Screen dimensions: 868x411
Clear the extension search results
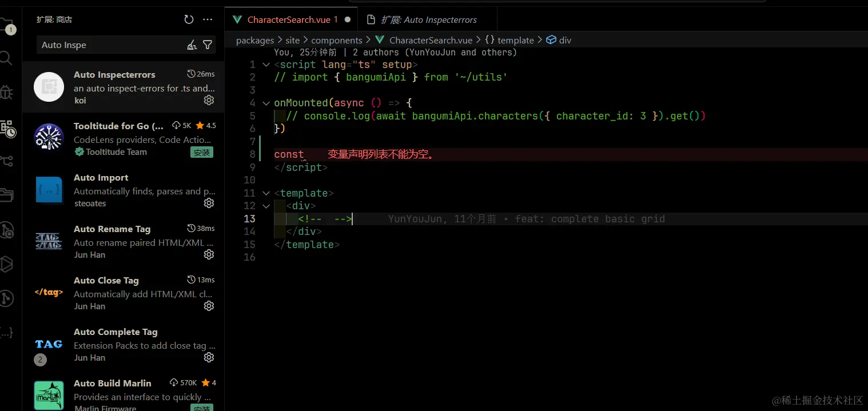(x=192, y=45)
